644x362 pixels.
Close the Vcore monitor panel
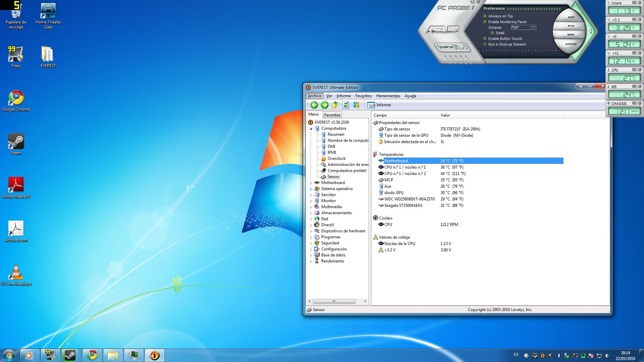640,3
